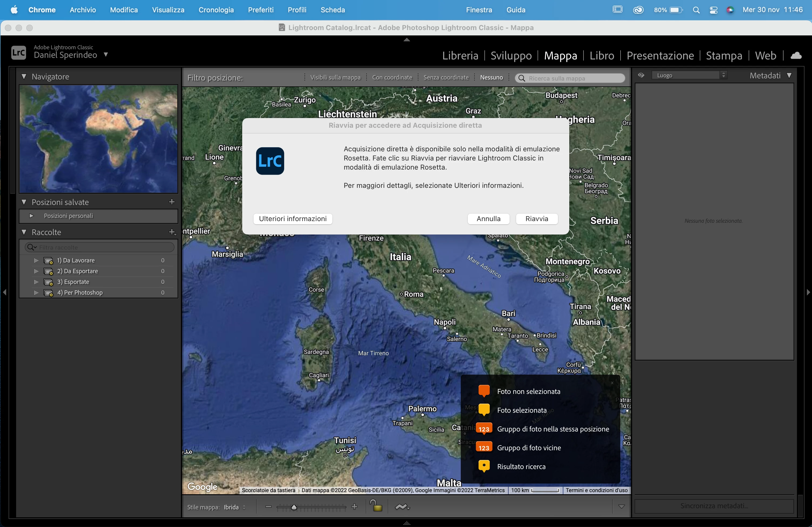This screenshot has width=812, height=527.
Task: Add a new saved position with plus
Action: point(172,202)
